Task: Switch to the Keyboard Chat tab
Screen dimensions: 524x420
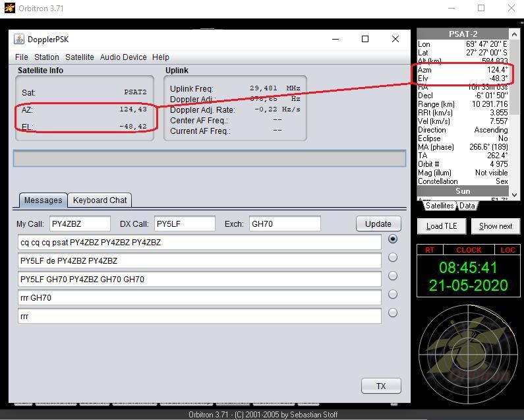Action: 100,200
